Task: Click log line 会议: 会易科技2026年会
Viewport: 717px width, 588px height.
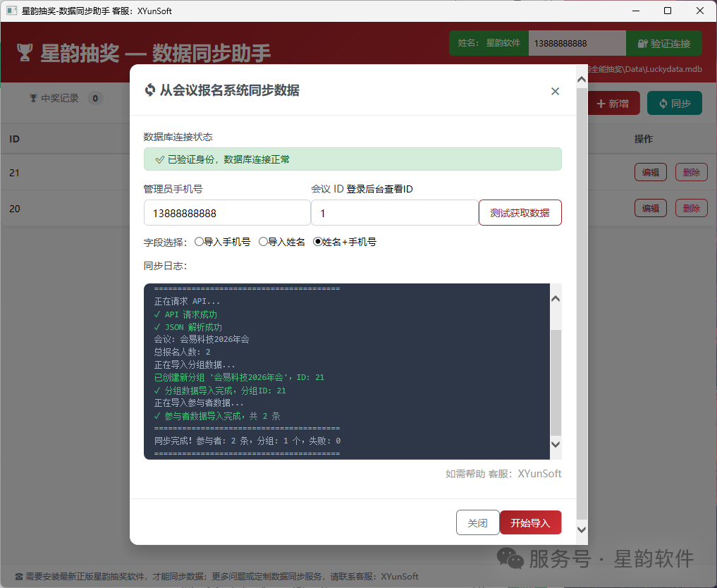Action: tap(202, 339)
